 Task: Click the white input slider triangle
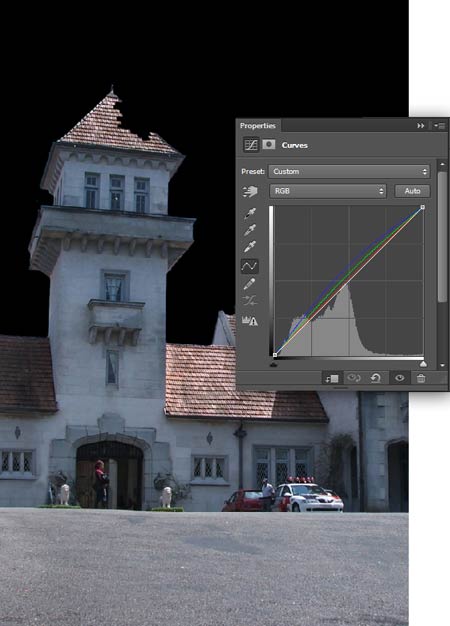click(x=423, y=364)
